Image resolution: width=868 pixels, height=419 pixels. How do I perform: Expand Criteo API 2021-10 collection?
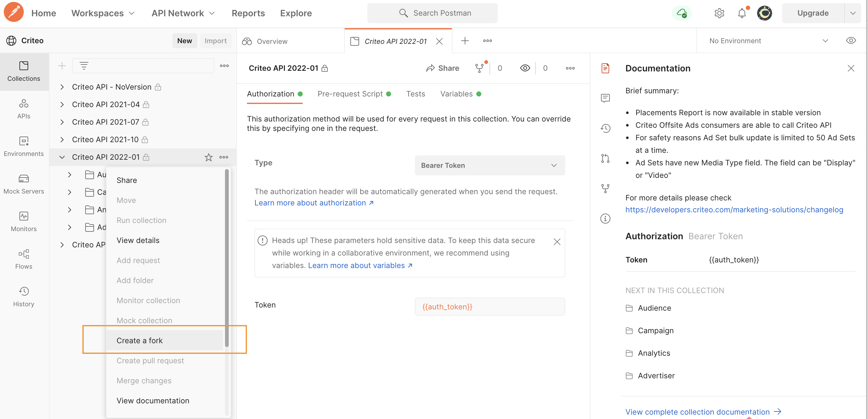(x=62, y=139)
